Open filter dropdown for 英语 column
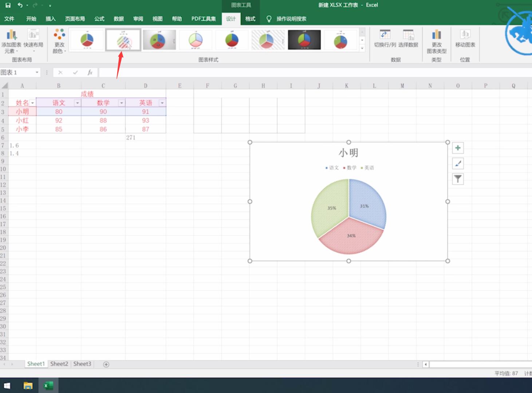Image resolution: width=532 pixels, height=393 pixels. click(162, 103)
